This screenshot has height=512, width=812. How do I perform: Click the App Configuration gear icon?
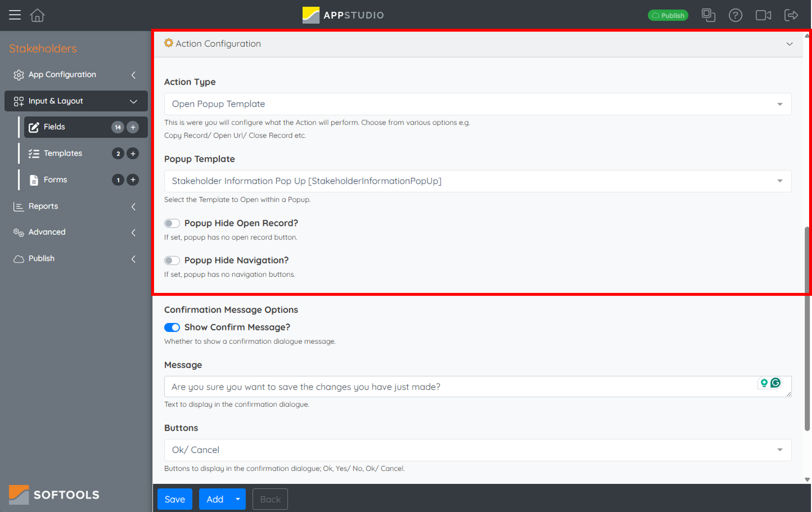(19, 75)
